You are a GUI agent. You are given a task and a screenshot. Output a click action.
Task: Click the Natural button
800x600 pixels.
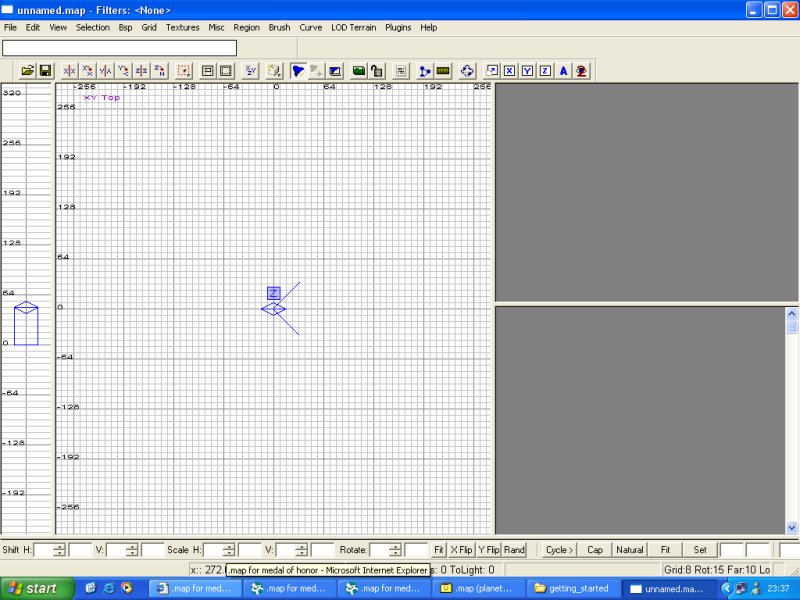click(x=630, y=550)
